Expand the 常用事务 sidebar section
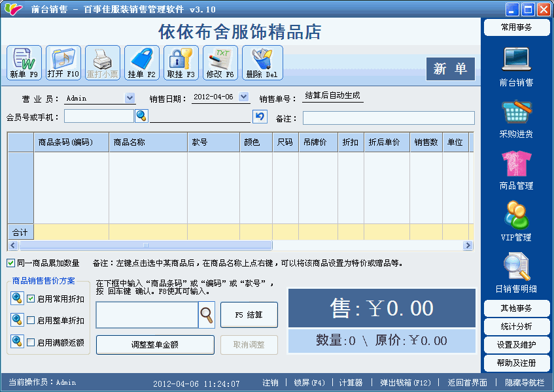The image size is (554, 392). 517,27
